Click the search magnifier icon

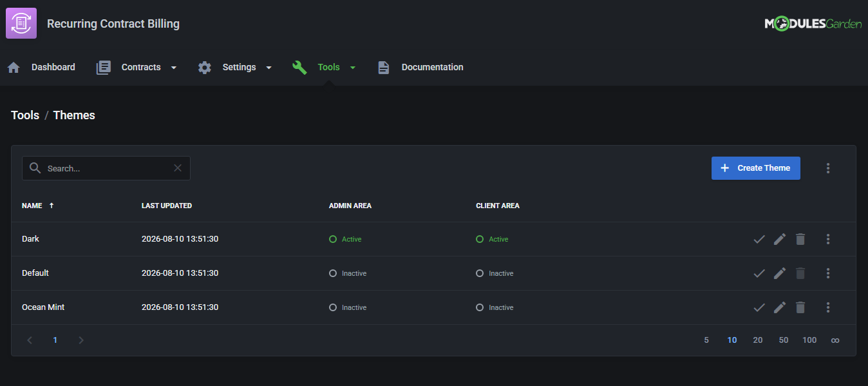pyautogui.click(x=35, y=168)
